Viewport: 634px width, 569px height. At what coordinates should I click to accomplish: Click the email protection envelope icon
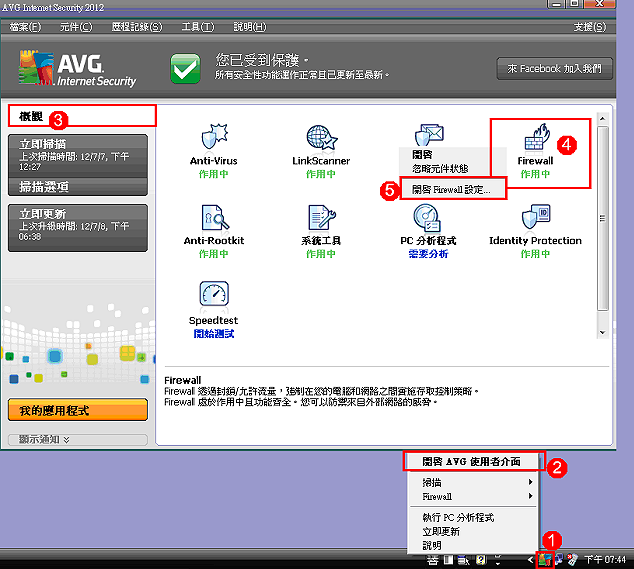pyautogui.click(x=429, y=135)
